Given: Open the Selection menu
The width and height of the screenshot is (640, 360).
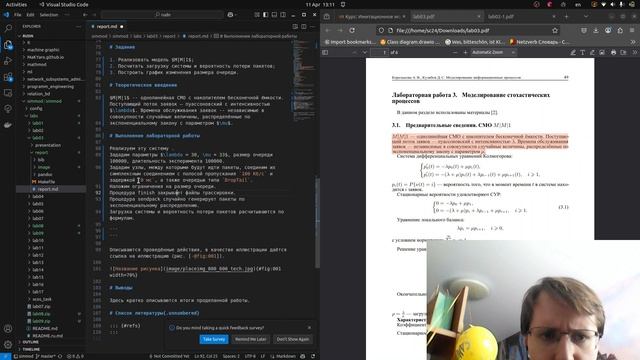Looking at the screenshot, I should [49, 15].
